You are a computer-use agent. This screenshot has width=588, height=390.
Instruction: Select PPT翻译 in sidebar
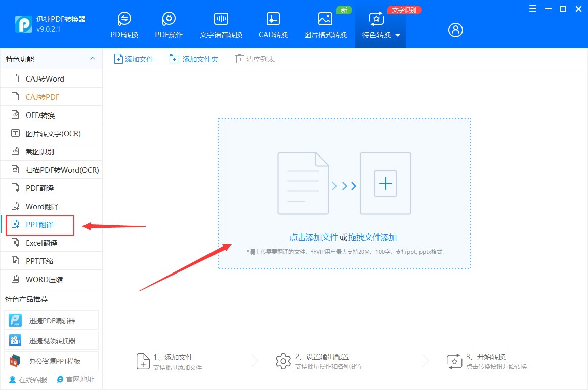point(52,224)
